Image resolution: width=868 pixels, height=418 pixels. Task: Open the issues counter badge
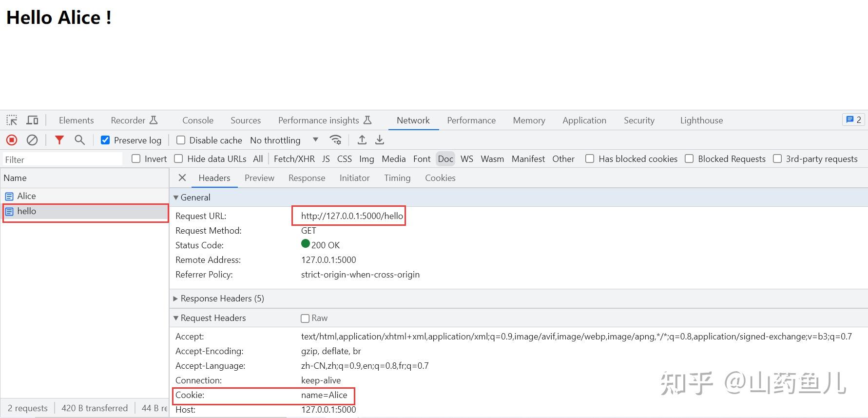point(853,120)
